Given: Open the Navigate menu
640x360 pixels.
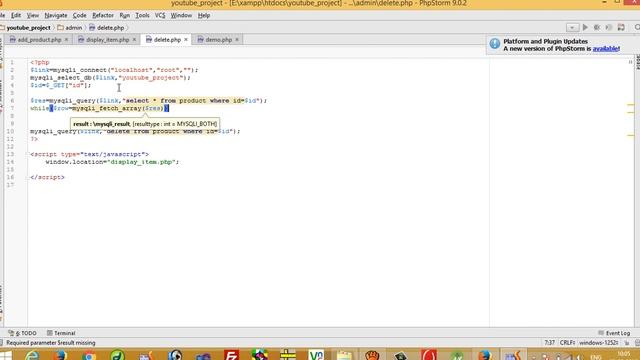Looking at the screenshot, I should [56, 16].
